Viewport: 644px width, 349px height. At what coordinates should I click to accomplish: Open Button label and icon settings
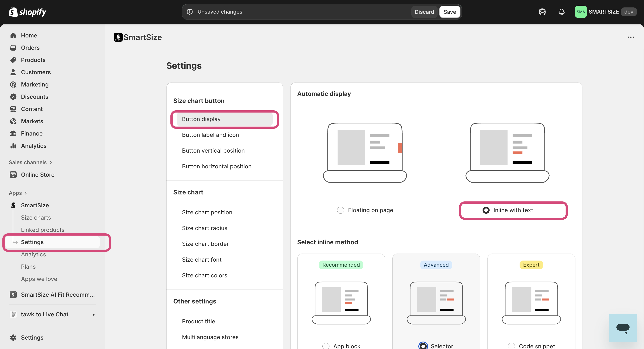coord(210,135)
